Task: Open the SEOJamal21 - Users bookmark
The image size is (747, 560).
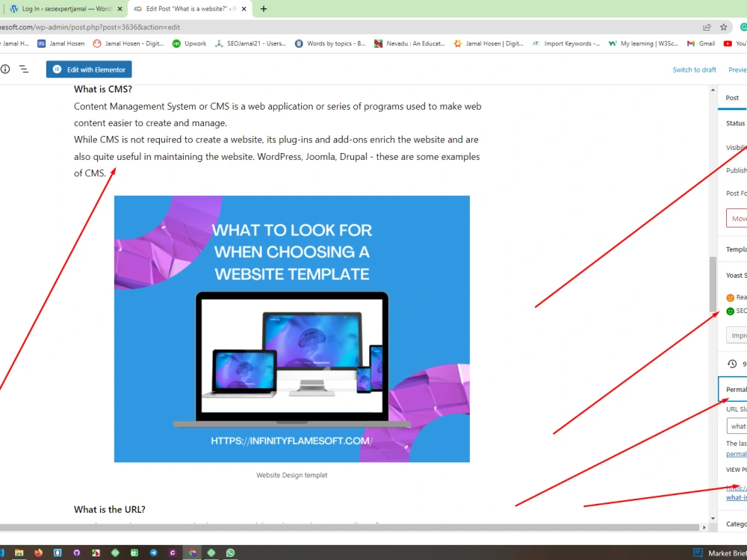Action: 250,43
